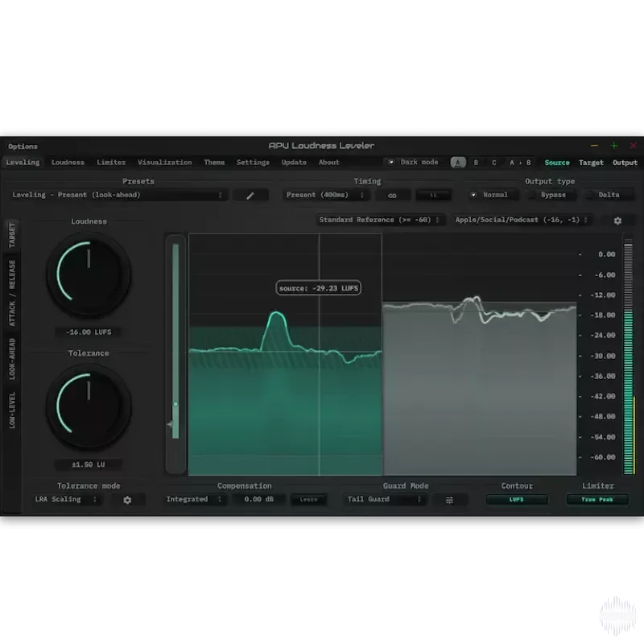Switch to the Update tab
This screenshot has width=644, height=644.
point(294,163)
